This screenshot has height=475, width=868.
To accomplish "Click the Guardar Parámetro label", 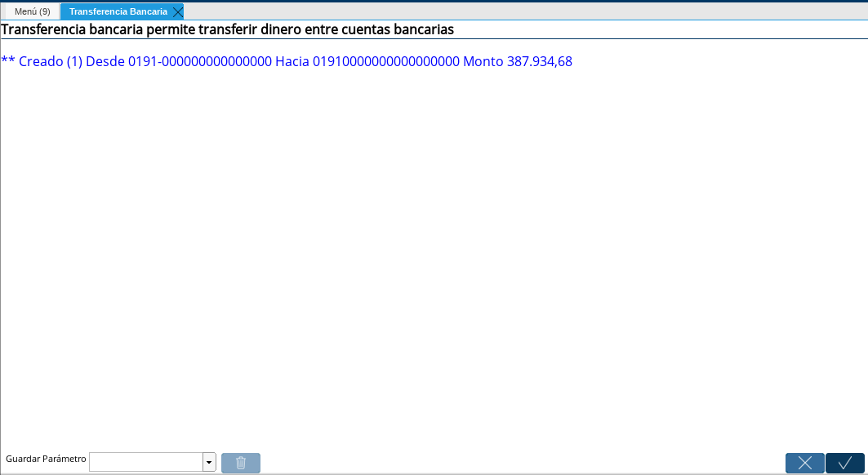I will click(45, 459).
